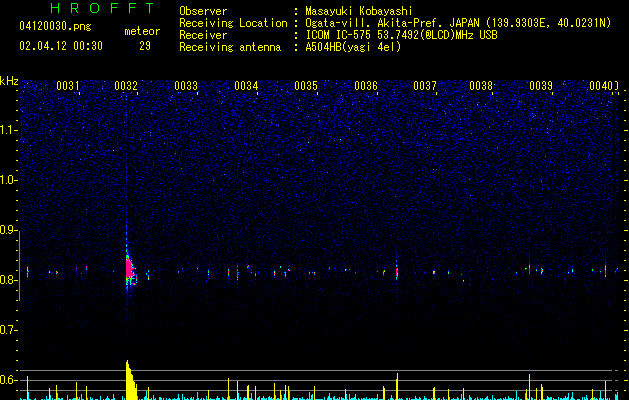Click the magenta echo streak near 0036
Image resolution: width=629 pixels, height=400 pixels.
click(x=396, y=272)
